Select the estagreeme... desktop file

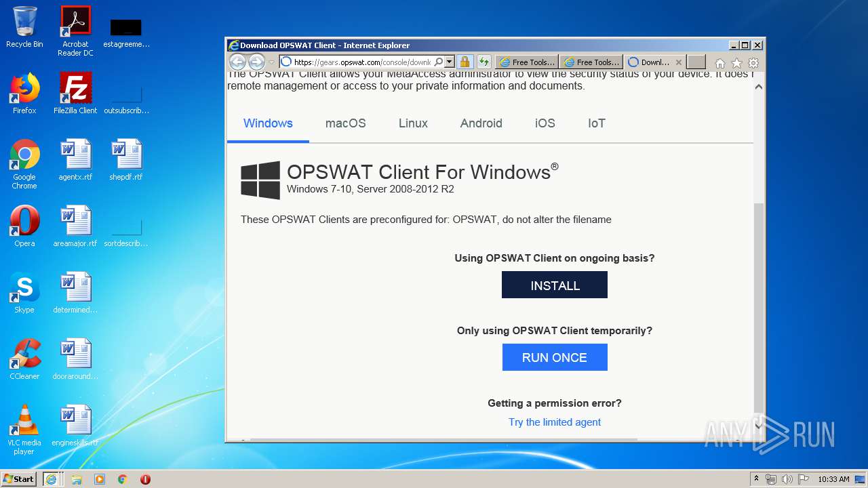point(126,33)
